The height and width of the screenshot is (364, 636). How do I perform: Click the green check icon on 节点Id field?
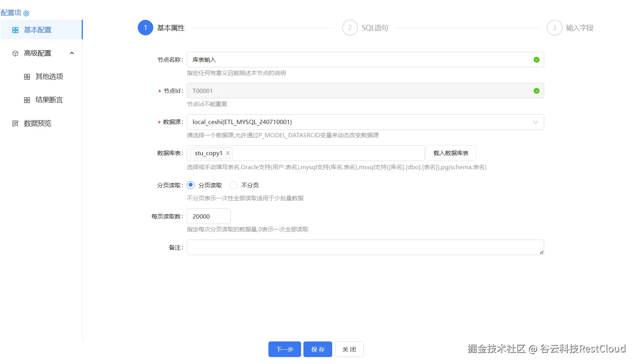536,91
